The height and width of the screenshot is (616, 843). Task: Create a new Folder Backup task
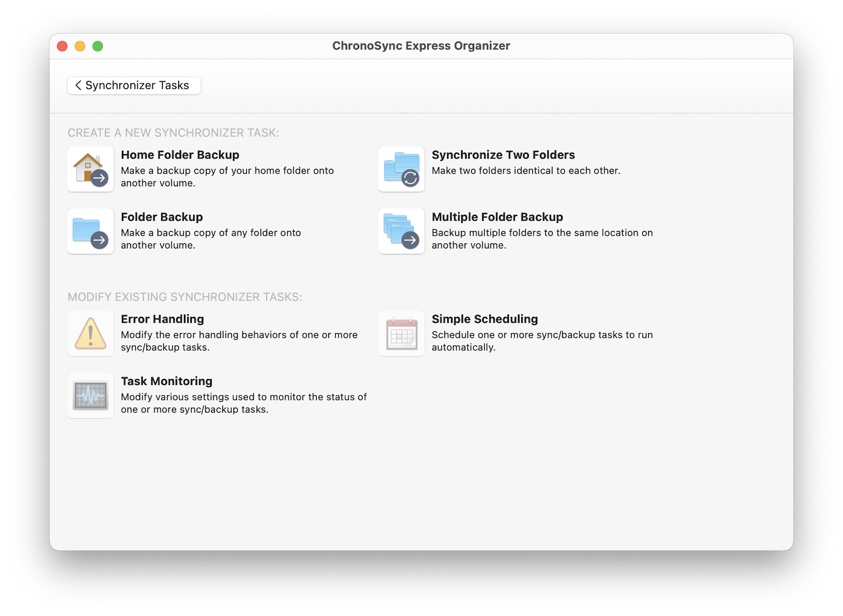click(x=162, y=216)
